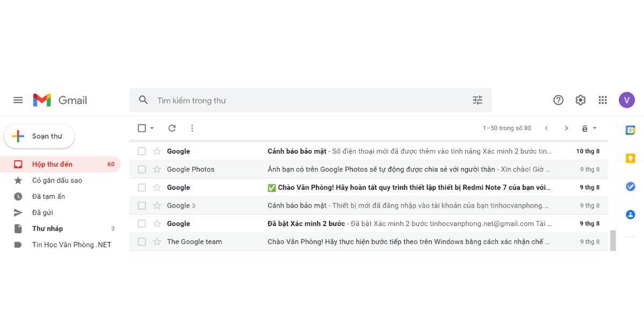The image size is (644, 335).
Task: Open Settings gear icon
Action: [581, 100]
